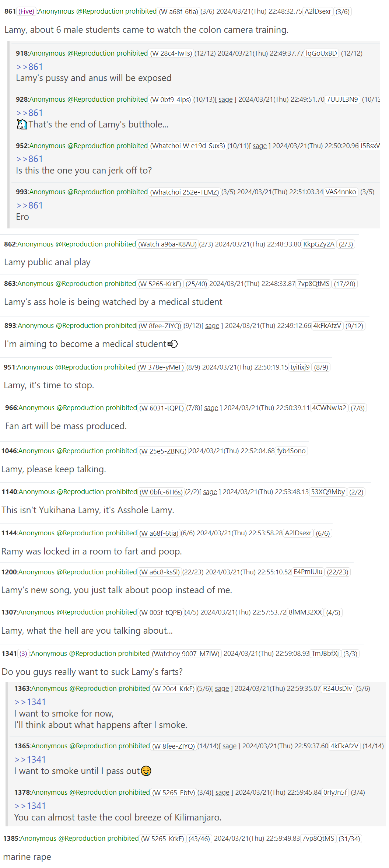Select post number 1307

9,612
